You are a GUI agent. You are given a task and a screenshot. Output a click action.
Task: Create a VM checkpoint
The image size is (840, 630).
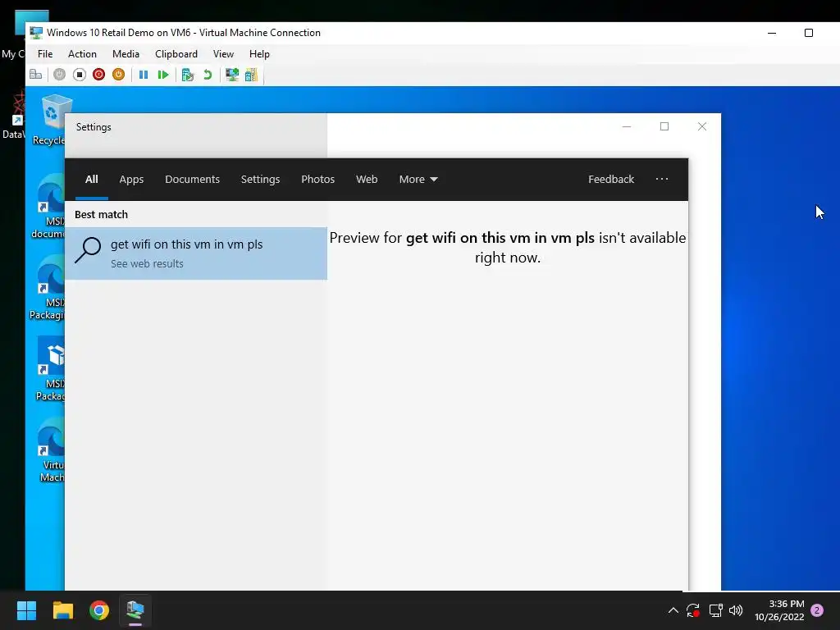(x=188, y=75)
